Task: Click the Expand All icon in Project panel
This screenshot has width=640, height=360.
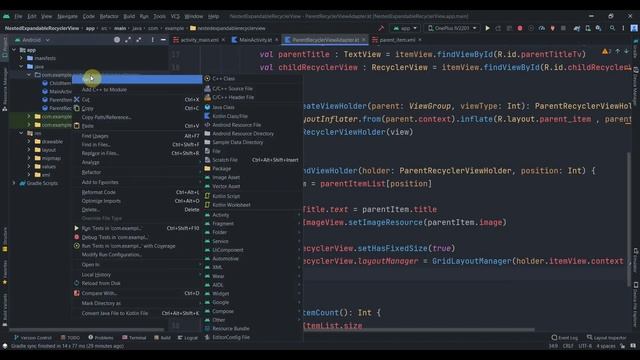Action: tap(128, 40)
